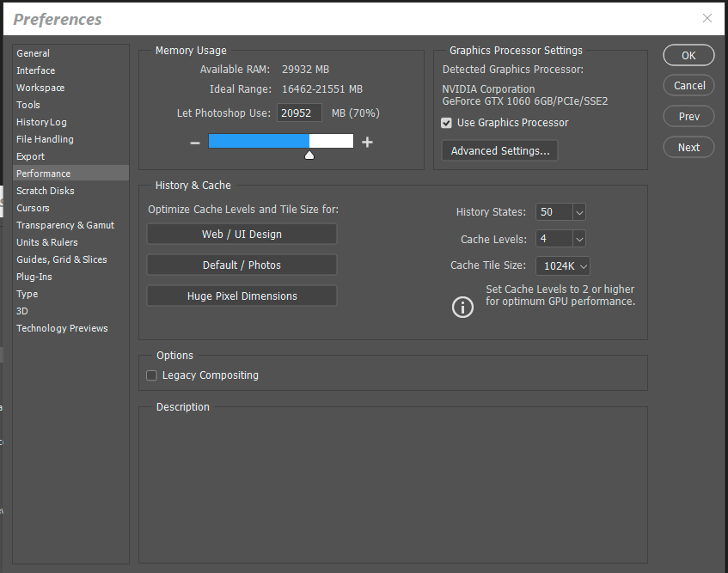Image resolution: width=728 pixels, height=573 pixels.
Task: Click the Let Photoshop Use input field
Action: [299, 112]
